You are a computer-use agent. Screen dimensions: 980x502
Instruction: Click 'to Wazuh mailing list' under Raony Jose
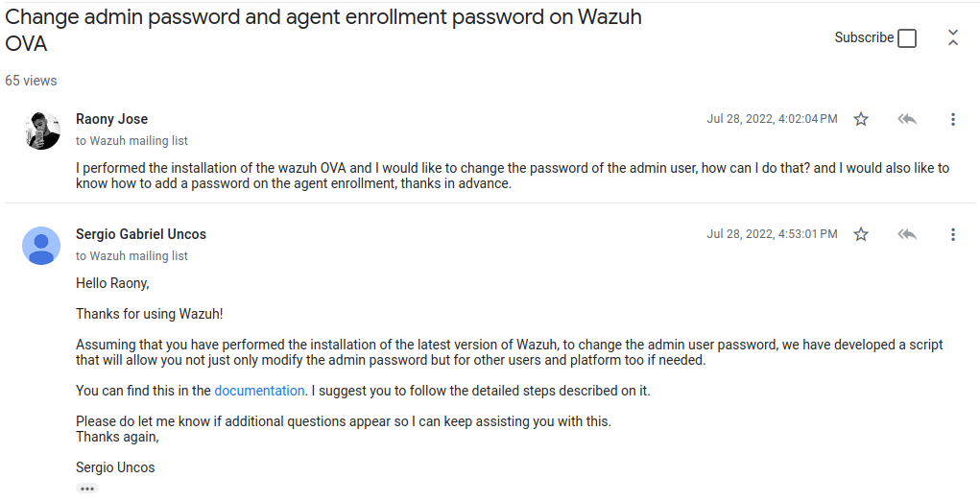[131, 141]
